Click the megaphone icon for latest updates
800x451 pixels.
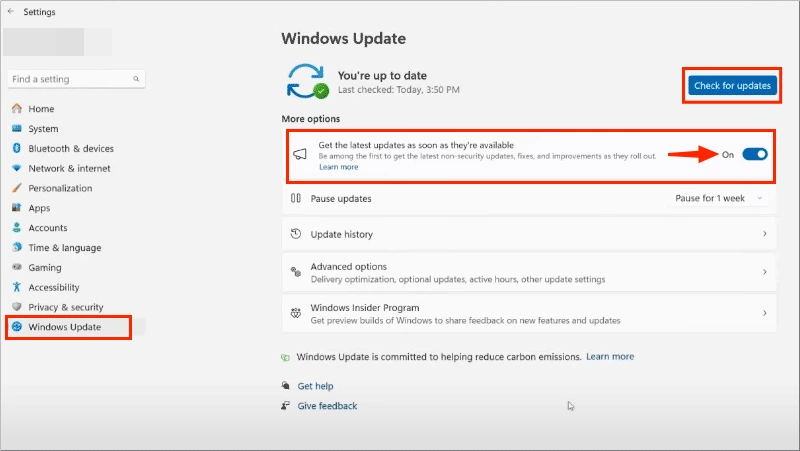click(x=300, y=154)
